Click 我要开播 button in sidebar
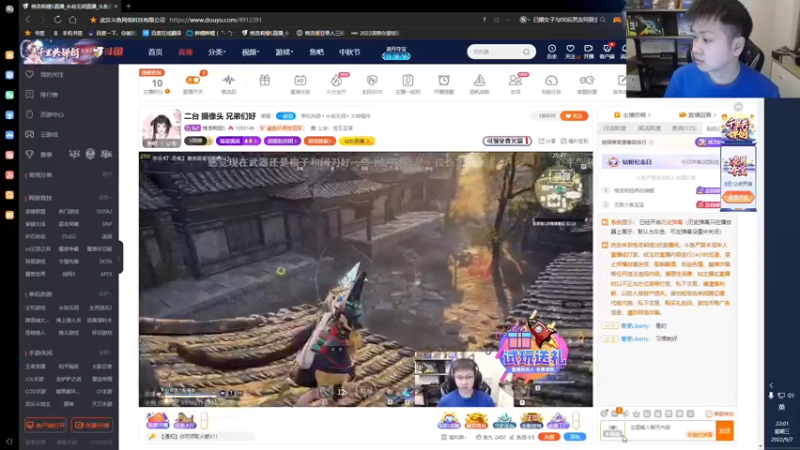Viewport: 800px width, 450px height. click(92, 425)
